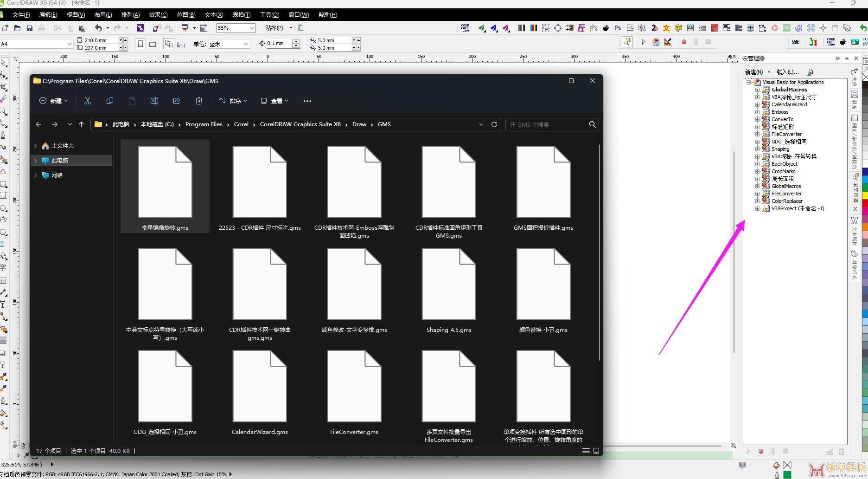Open the 新建 (New) dropdown in Explorer

(x=53, y=101)
